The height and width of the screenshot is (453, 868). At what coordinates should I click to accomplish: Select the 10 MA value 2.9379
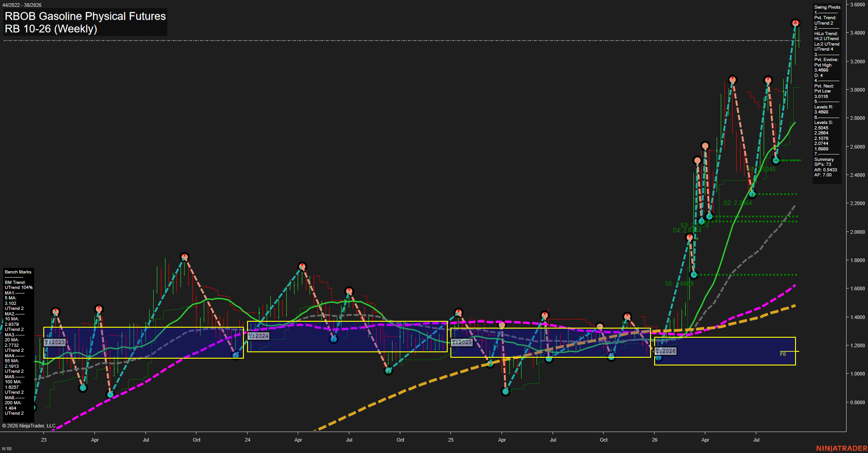[12, 324]
